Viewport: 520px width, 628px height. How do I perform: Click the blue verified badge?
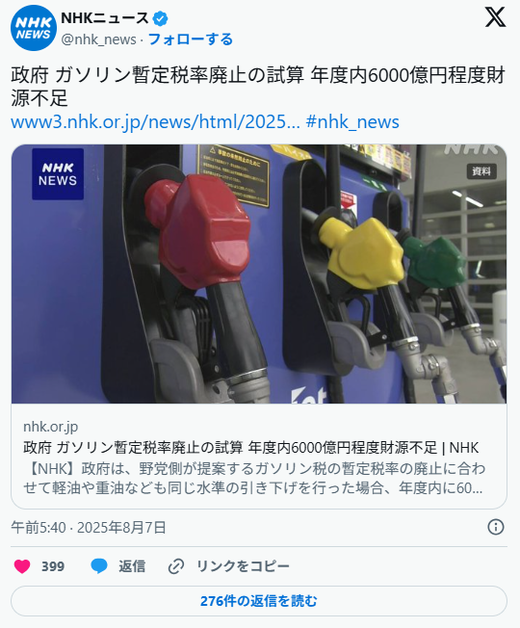click(161, 18)
